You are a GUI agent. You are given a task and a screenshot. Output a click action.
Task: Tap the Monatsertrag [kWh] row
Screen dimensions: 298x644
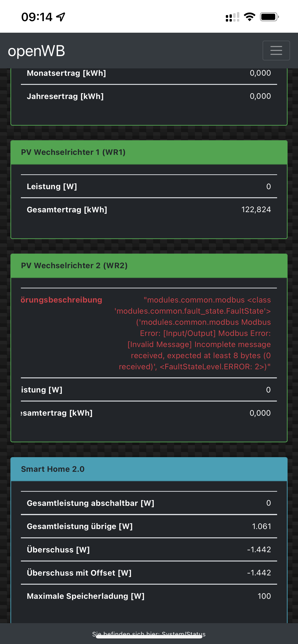(149, 73)
